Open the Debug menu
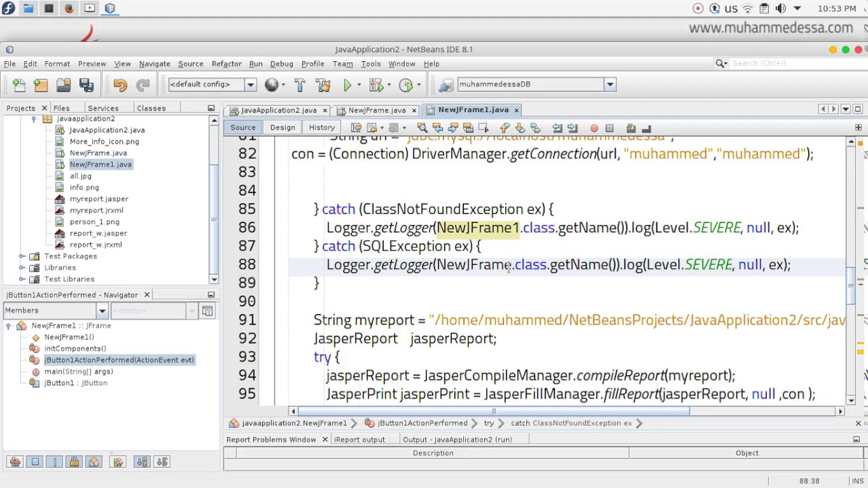 [x=281, y=64]
